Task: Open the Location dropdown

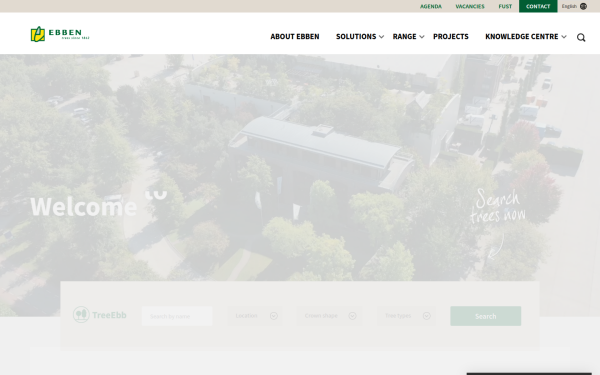Action: coord(255,316)
